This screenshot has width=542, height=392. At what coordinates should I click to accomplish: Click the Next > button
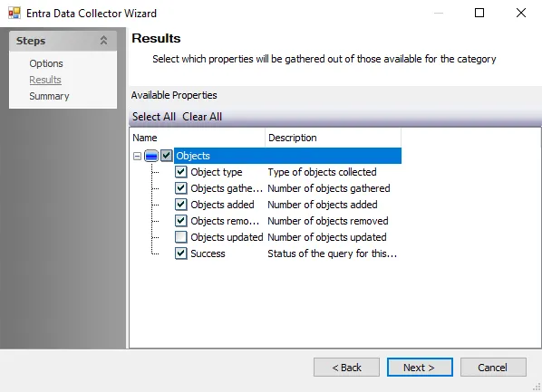click(x=420, y=368)
